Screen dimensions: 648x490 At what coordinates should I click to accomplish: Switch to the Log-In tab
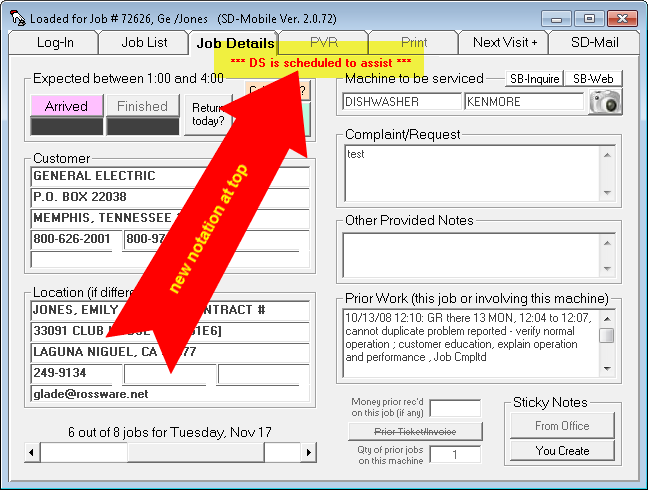(54, 42)
